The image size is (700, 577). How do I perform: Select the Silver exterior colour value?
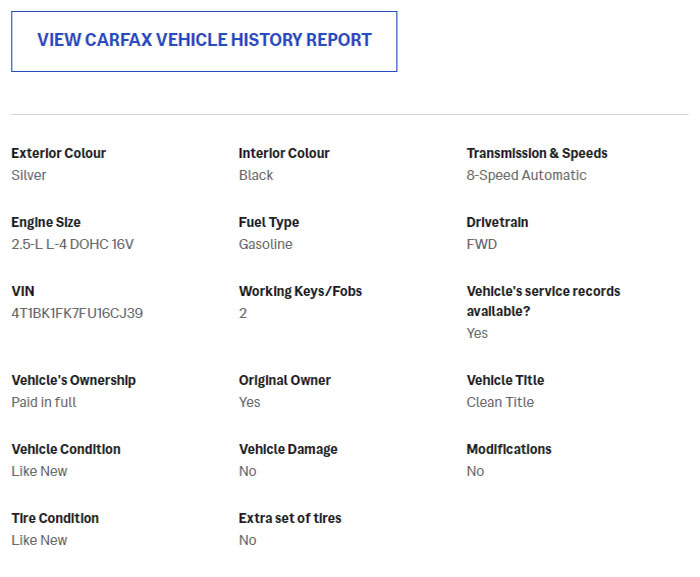click(29, 175)
